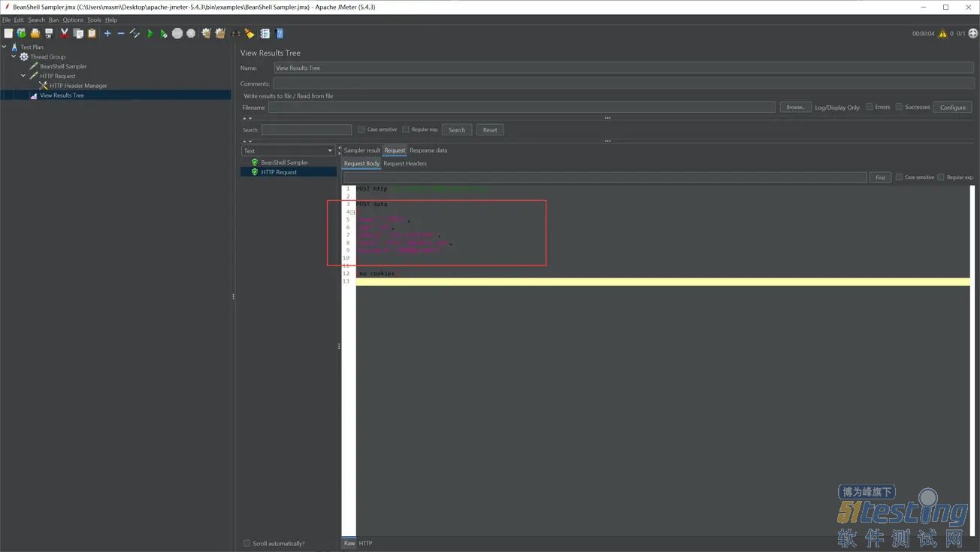Screen dimensions: 980x552
Task: Click the HTTP Header Manager wrench icon
Action: (x=43, y=86)
